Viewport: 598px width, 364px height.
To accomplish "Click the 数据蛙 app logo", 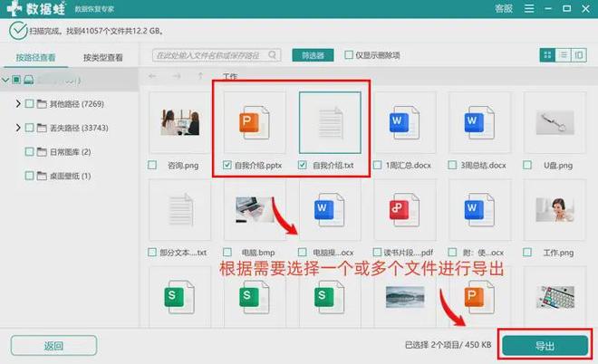I will point(36,8).
